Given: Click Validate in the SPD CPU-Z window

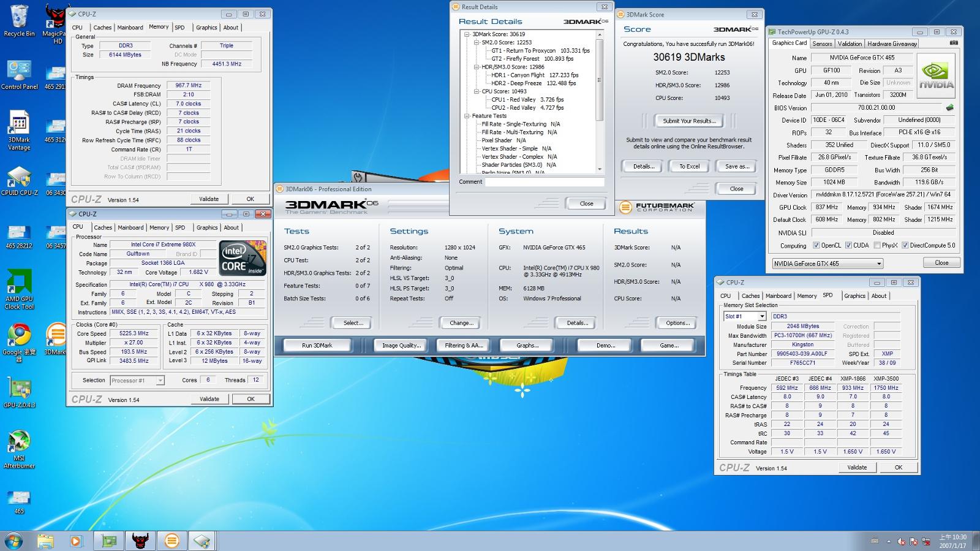Looking at the screenshot, I should coord(857,467).
